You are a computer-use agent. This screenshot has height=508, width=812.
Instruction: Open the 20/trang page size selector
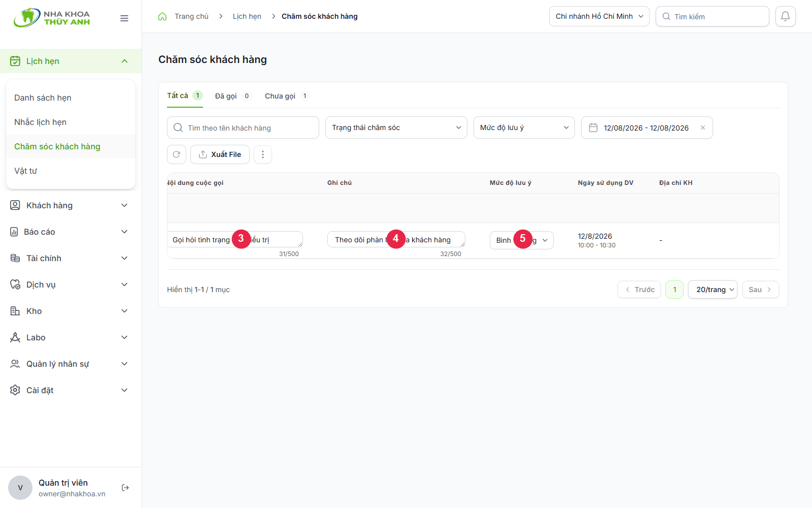713,290
